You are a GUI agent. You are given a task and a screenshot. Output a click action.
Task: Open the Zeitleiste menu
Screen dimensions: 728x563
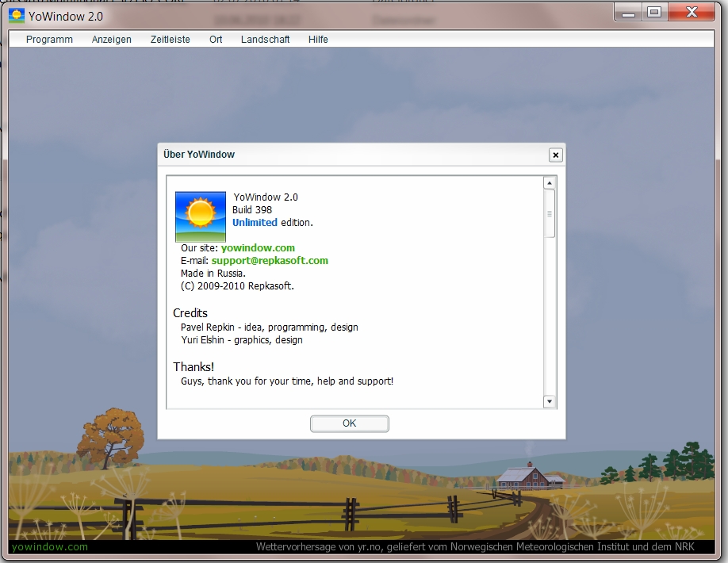point(170,40)
